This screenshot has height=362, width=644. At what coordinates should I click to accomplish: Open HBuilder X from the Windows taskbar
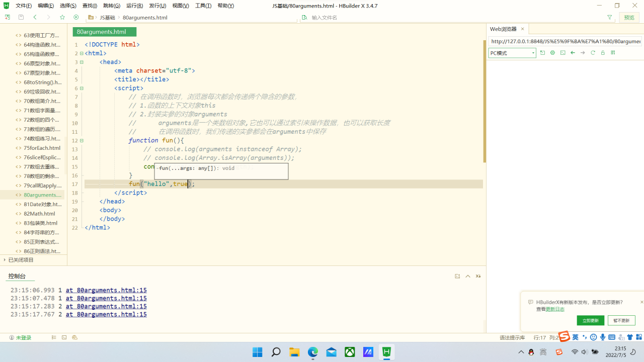tap(386, 352)
